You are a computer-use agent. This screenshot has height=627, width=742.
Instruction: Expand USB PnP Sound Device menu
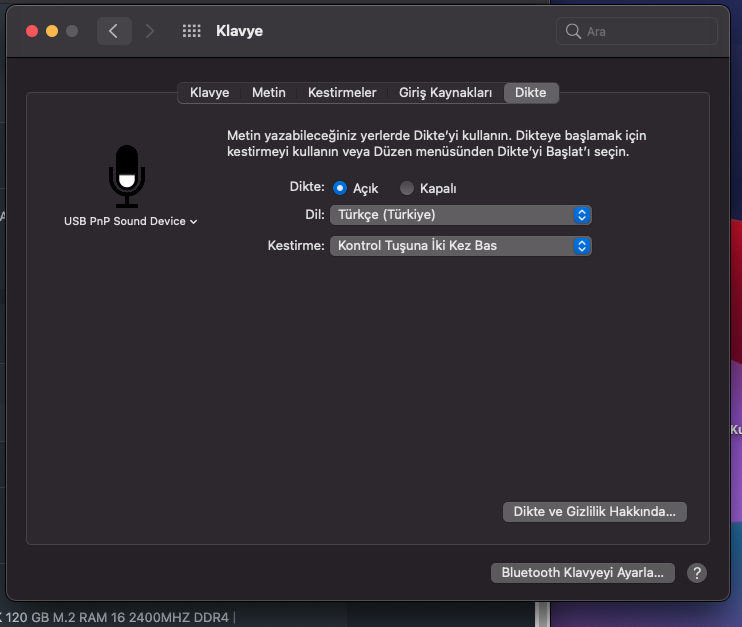click(130, 221)
